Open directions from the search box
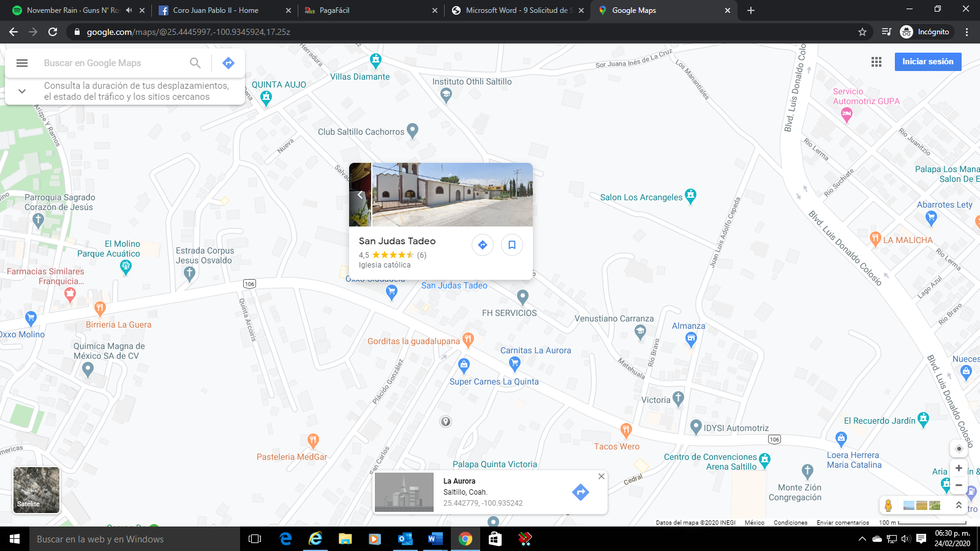Image resolution: width=980 pixels, height=551 pixels. click(x=228, y=63)
